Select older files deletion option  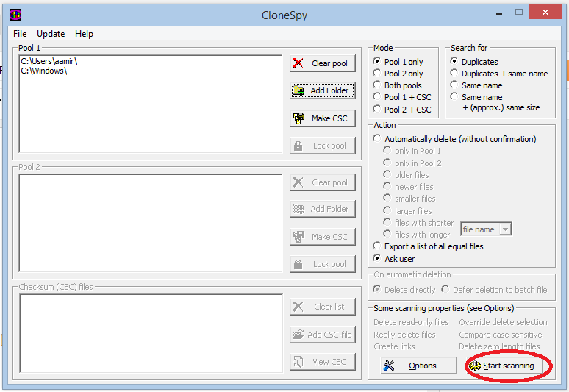pyautogui.click(x=407, y=175)
